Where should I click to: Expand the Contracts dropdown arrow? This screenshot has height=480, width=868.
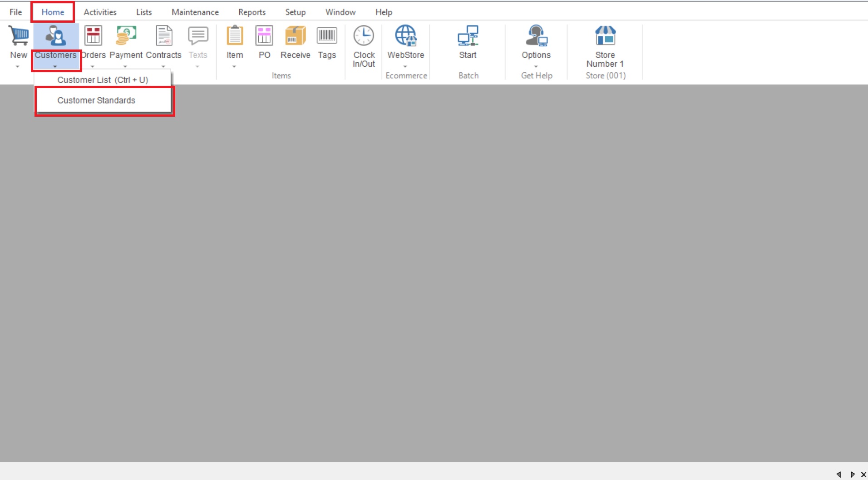pyautogui.click(x=163, y=67)
